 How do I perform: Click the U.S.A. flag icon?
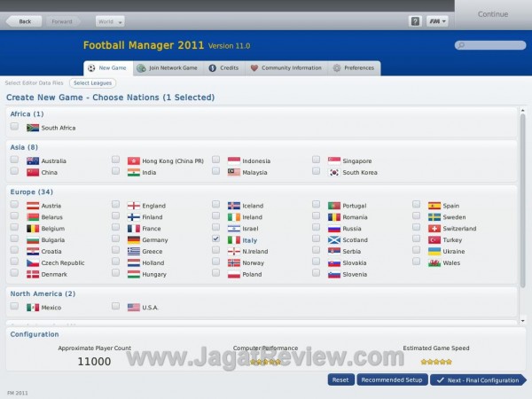pyautogui.click(x=134, y=308)
